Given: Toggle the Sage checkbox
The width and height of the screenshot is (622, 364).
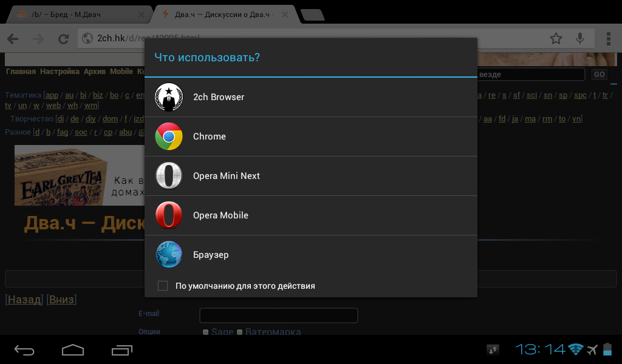Looking at the screenshot, I should click(x=205, y=332).
